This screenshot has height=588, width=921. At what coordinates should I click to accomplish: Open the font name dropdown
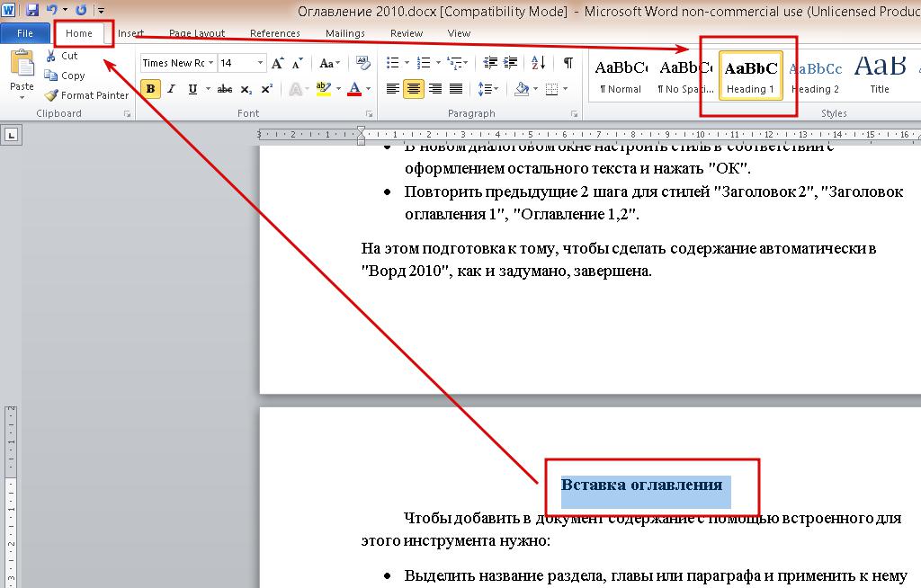(211, 63)
